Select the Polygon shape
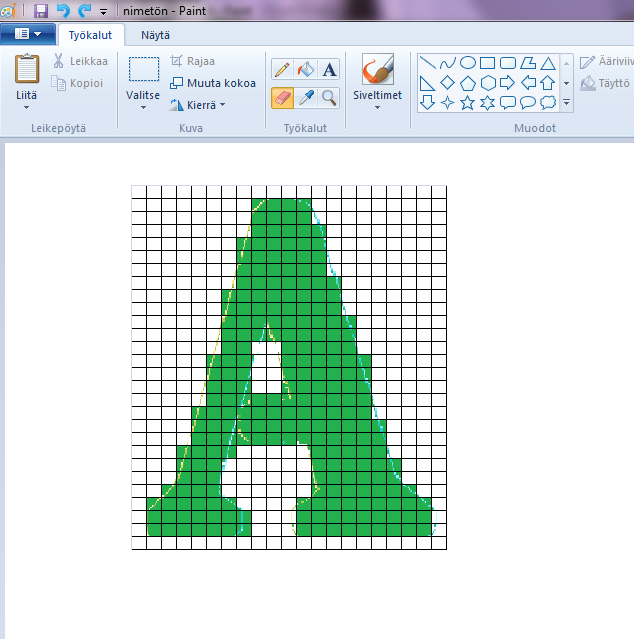This screenshot has height=639, width=634. pos(528,63)
